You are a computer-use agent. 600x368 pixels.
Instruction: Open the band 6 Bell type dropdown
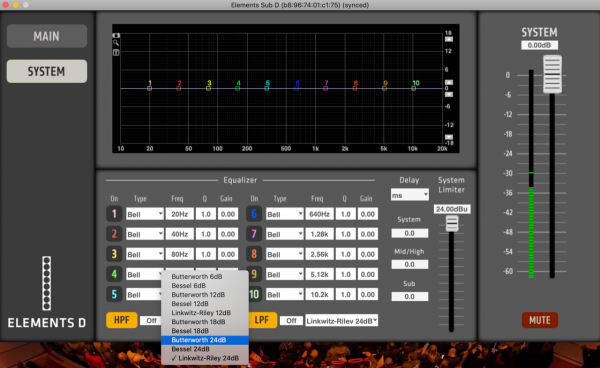(x=285, y=214)
